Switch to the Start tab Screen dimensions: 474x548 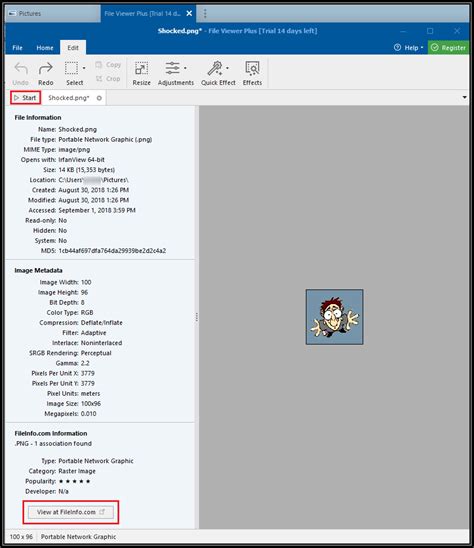click(x=26, y=98)
